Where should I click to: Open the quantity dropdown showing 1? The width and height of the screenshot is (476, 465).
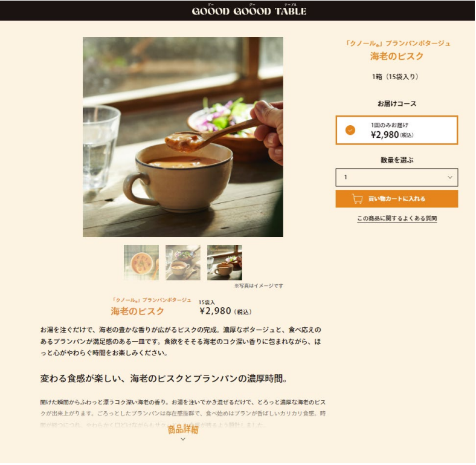pos(397,178)
